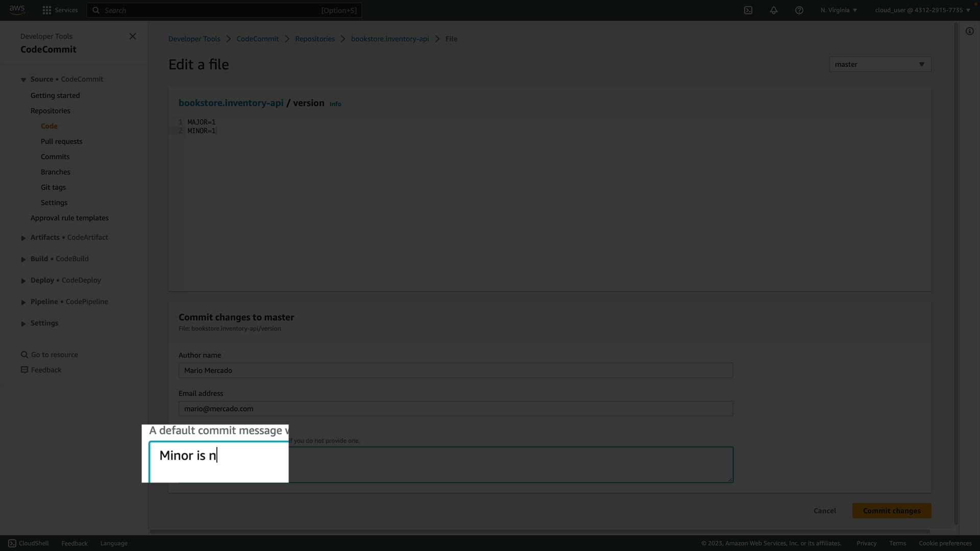The width and height of the screenshot is (980, 551).
Task: Open the CloudShell icon in top bar
Action: [x=748, y=10]
